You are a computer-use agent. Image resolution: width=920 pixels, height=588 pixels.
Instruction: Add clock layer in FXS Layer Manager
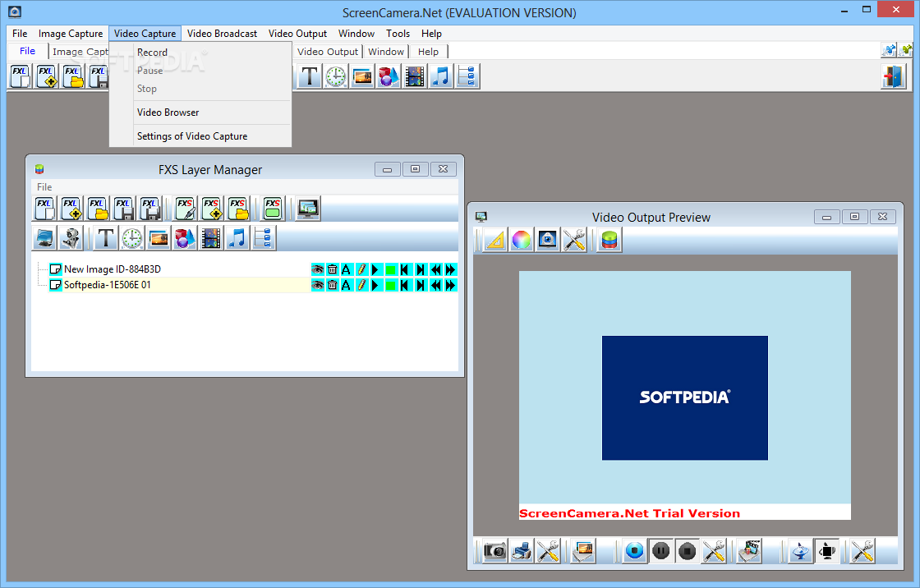132,237
